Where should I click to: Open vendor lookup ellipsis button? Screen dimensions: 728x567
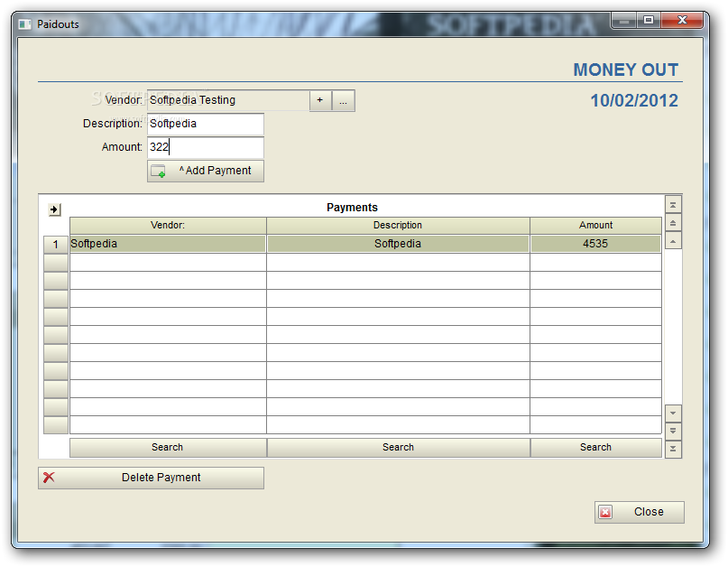343,100
